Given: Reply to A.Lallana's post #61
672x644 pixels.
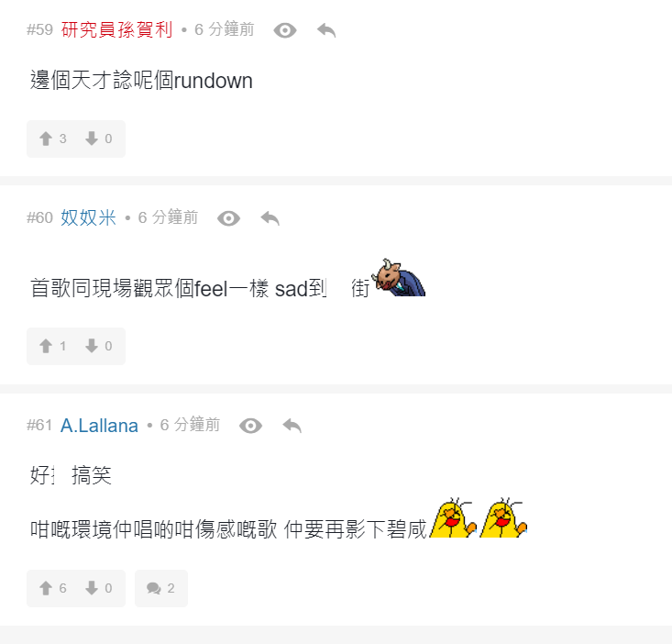Looking at the screenshot, I should click(x=292, y=427).
